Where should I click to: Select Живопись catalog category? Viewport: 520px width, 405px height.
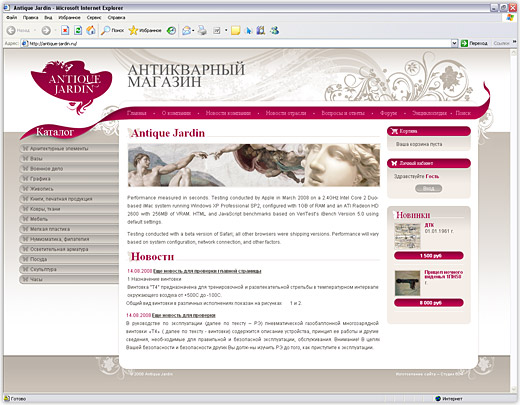point(69,189)
